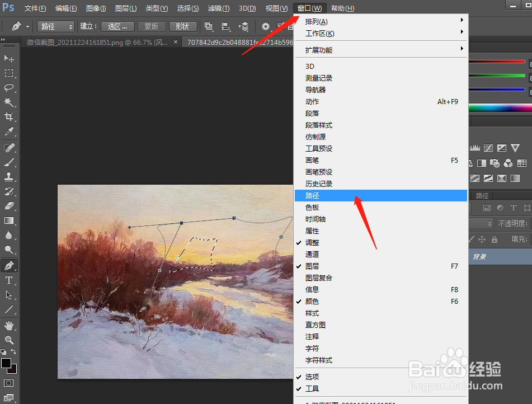Expand the collapsed toolbox panel arrows

pyautogui.click(x=3, y=40)
